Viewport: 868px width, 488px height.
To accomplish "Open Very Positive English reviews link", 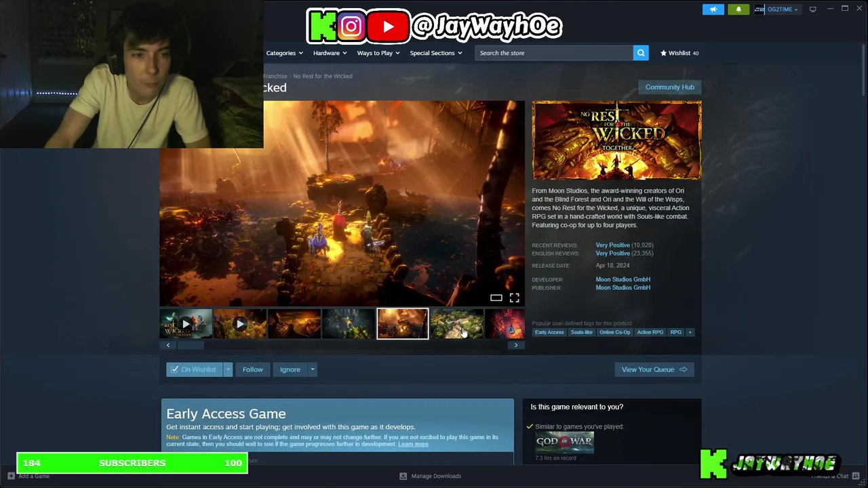I will pyautogui.click(x=612, y=253).
